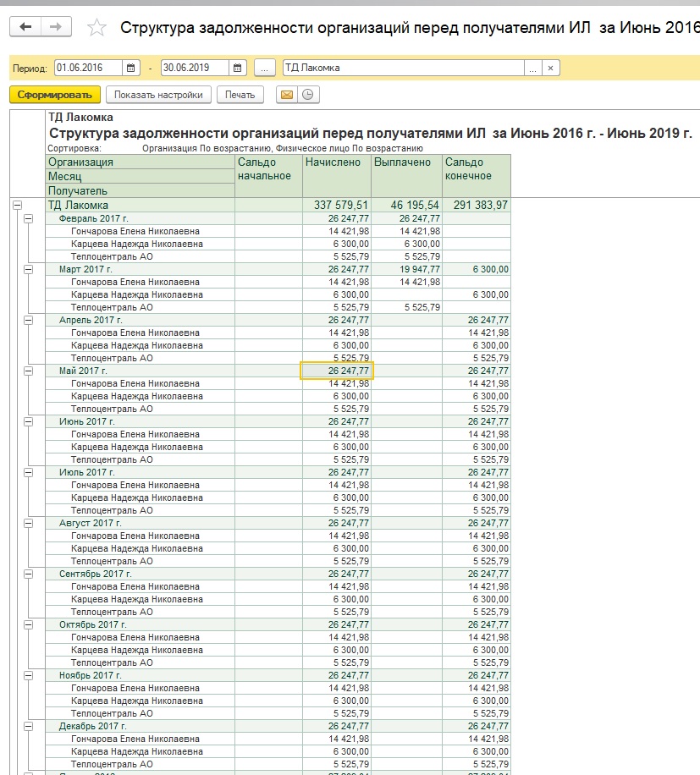Collapse the Ноябрь 2017 г. group
Image resolution: width=700 pixels, height=775 pixels.
(29, 675)
